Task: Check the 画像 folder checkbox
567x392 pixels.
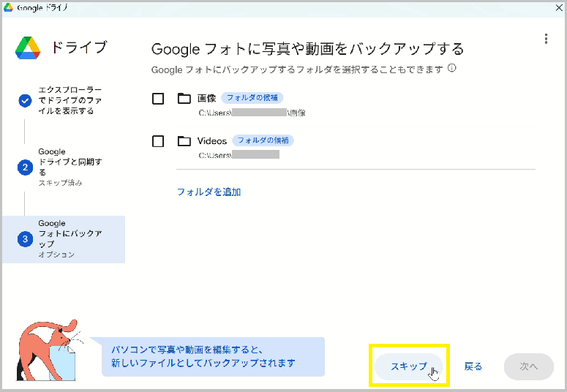Action: 158,99
